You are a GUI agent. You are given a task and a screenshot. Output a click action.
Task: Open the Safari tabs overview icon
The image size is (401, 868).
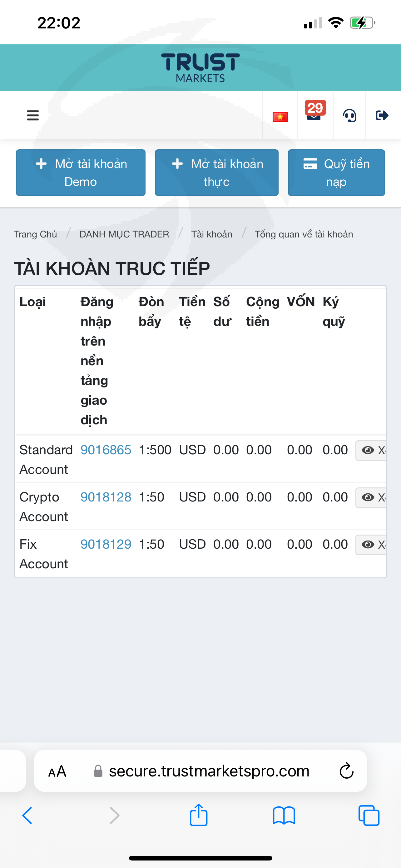tap(369, 815)
